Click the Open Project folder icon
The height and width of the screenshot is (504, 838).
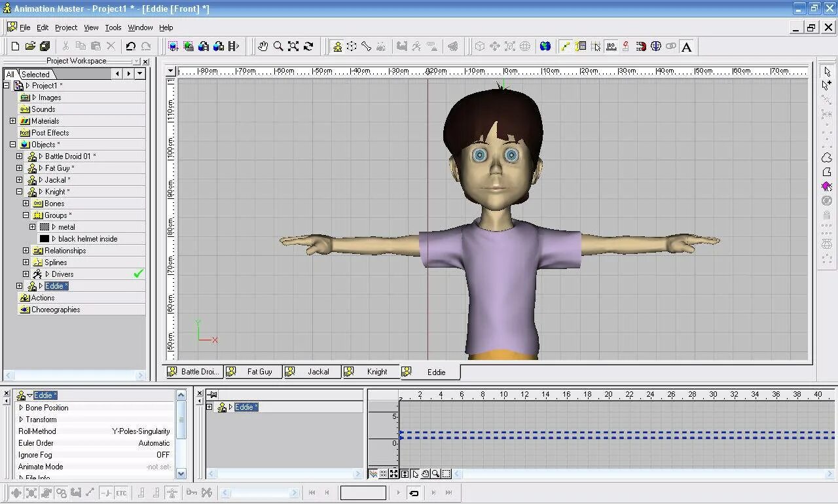click(30, 46)
